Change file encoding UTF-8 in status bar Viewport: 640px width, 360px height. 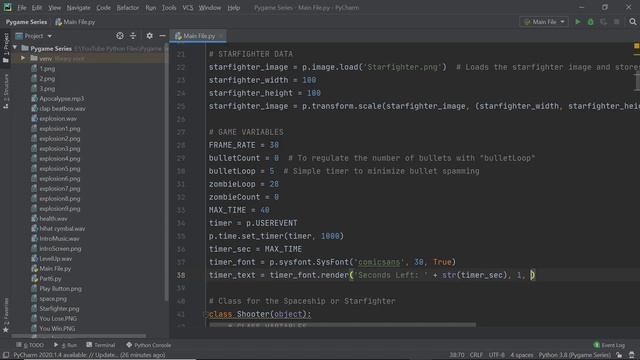coord(497,355)
